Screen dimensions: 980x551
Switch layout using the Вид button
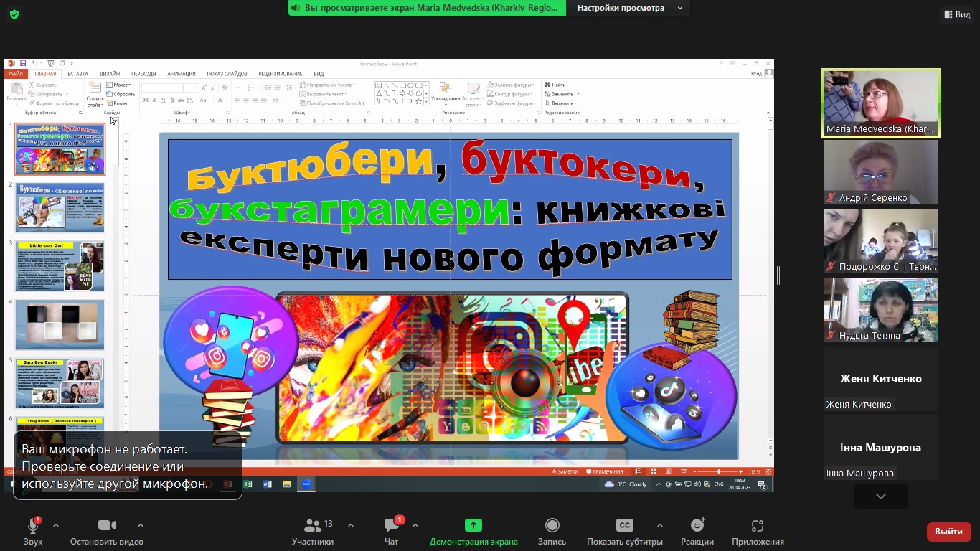pyautogui.click(x=956, y=14)
